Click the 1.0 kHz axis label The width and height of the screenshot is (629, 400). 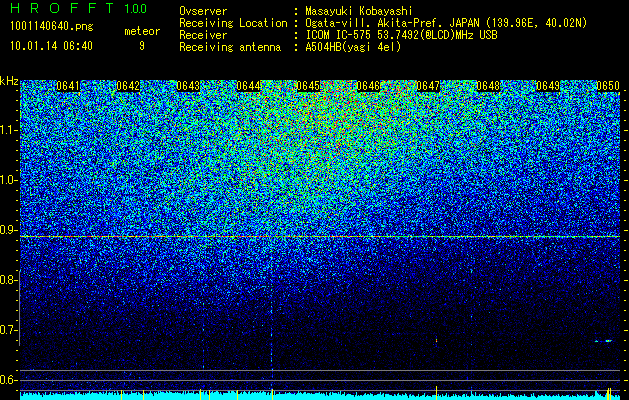click(8, 180)
